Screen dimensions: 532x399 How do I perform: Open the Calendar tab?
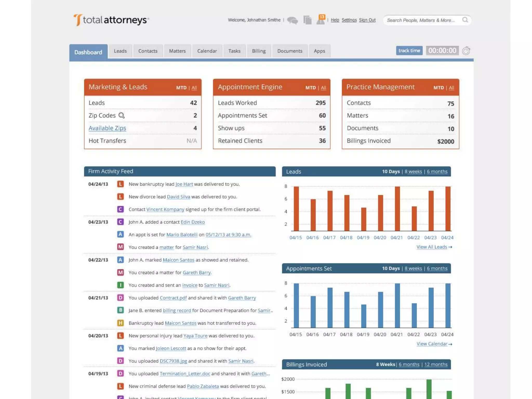(207, 51)
